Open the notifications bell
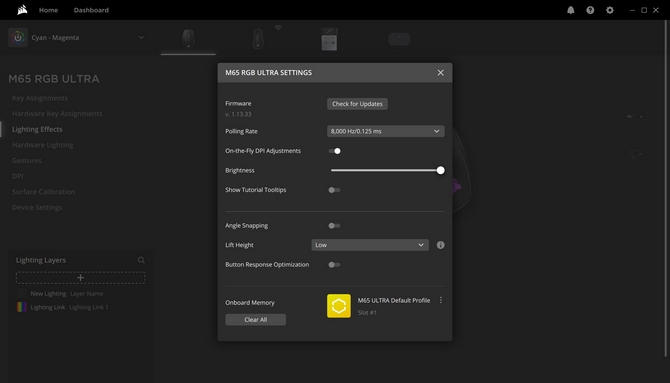670x383 pixels. click(570, 10)
